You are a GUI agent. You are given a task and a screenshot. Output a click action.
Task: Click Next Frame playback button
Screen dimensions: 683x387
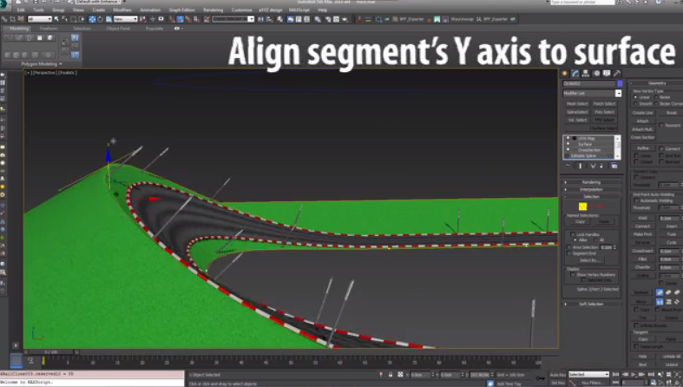click(642, 374)
